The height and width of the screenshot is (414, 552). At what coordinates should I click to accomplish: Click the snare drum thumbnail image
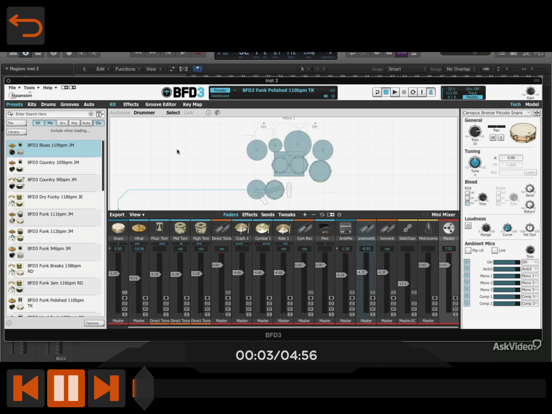[523, 132]
